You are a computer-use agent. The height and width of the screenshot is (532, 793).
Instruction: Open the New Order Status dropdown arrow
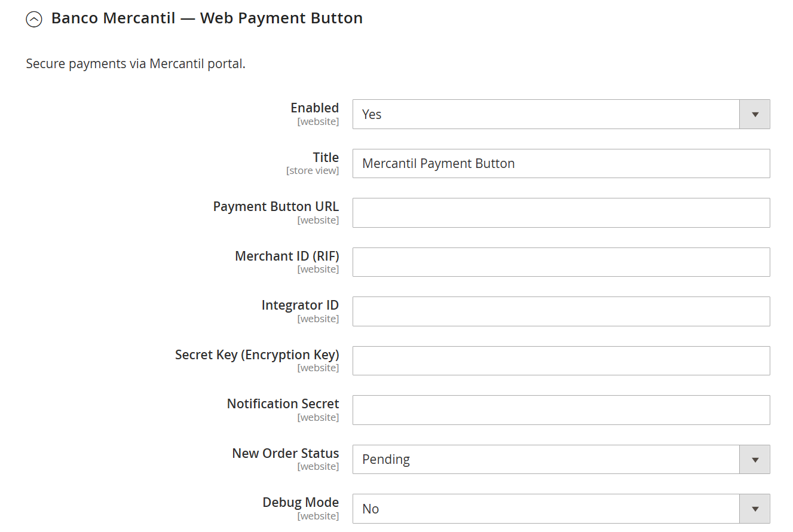755,460
